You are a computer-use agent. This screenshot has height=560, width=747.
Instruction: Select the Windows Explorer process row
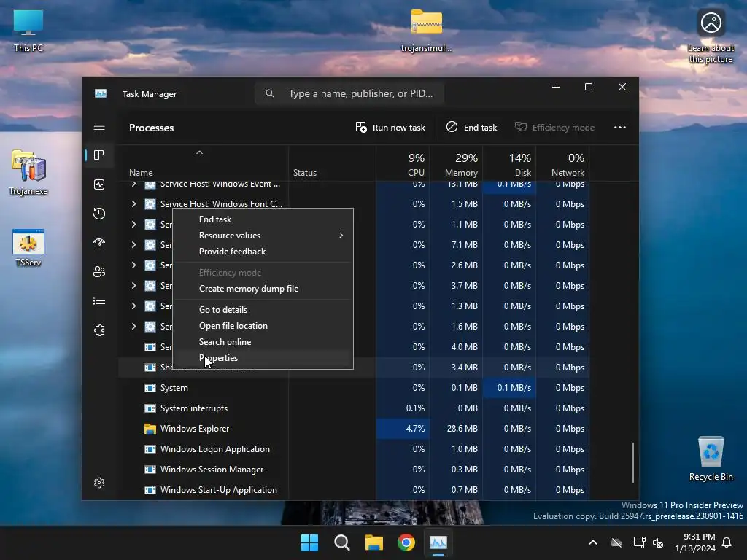[x=354, y=429]
